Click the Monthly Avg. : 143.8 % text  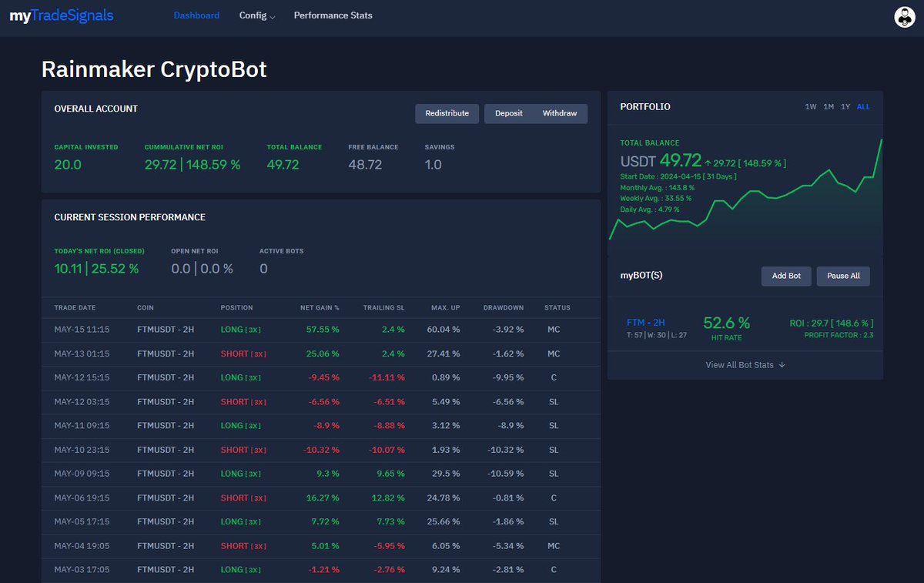657,188
